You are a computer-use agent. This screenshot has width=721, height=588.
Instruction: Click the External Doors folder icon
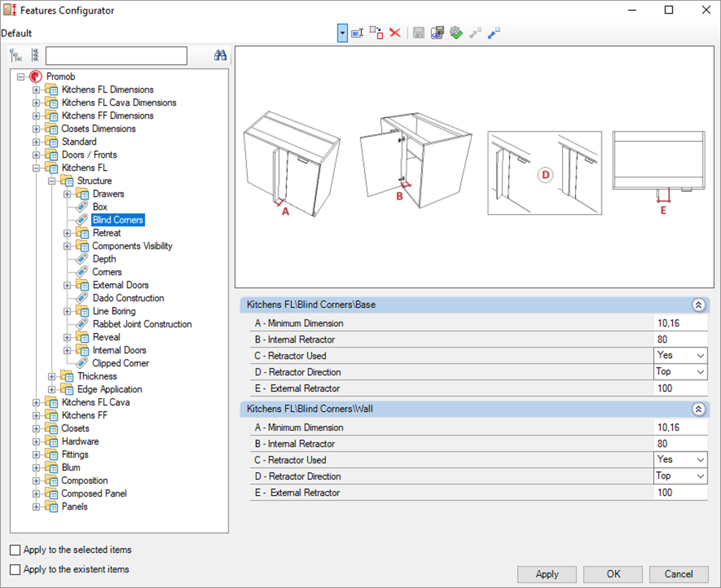click(x=82, y=285)
